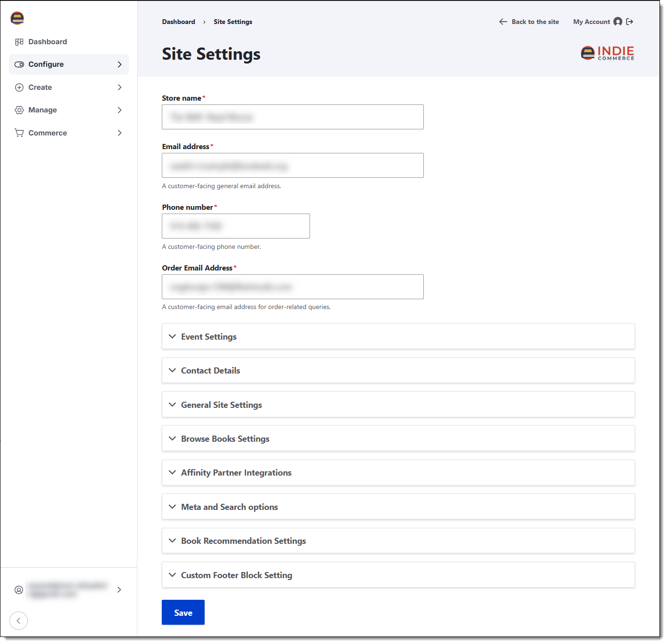Expand the General Site Settings section

[398, 405]
